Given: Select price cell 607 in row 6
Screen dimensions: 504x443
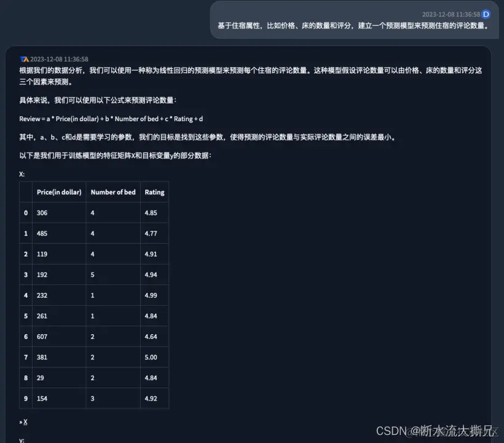Looking at the screenshot, I should click(x=59, y=337).
